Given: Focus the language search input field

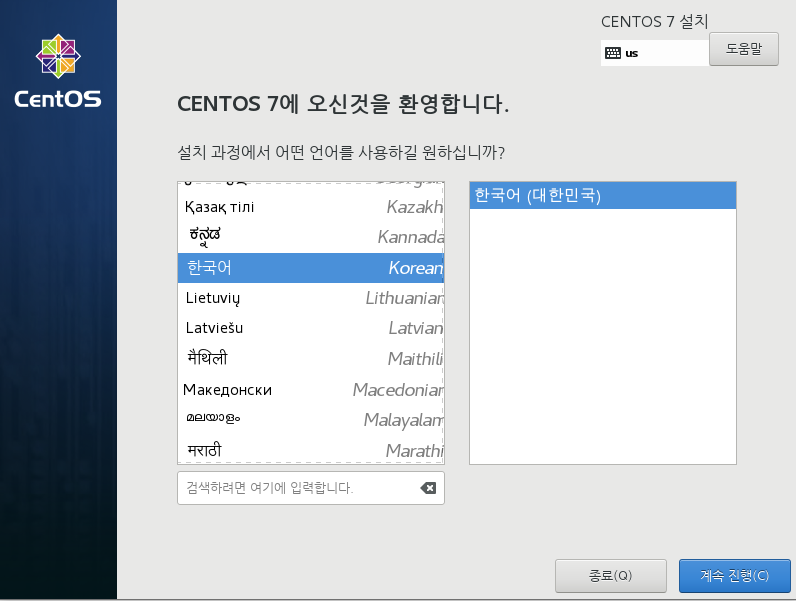Looking at the screenshot, I should pyautogui.click(x=311, y=488).
